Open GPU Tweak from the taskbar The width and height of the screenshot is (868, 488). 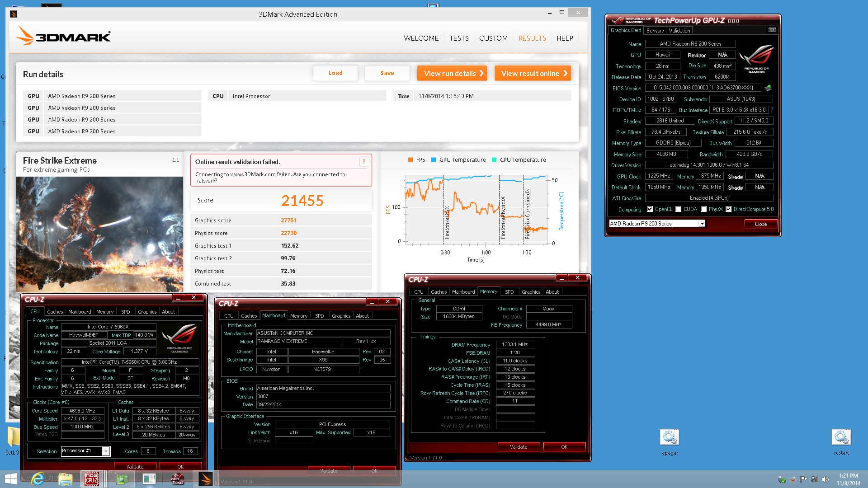pyautogui.click(x=177, y=479)
